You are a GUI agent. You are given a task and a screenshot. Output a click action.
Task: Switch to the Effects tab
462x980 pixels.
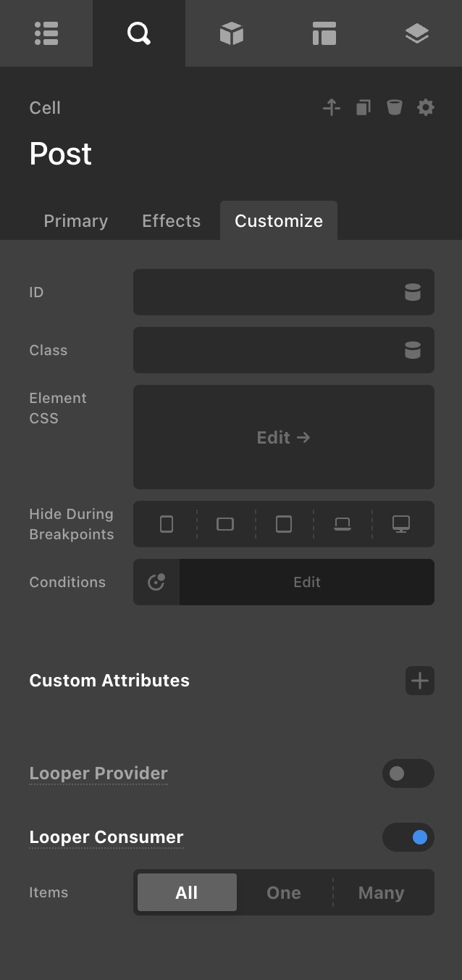coord(171,221)
